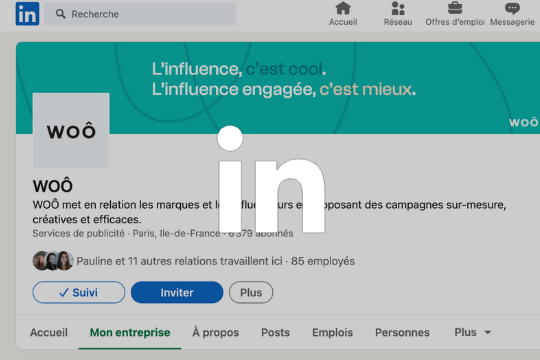
Task: Click Paris, Ile-de-France location text
Action: click(x=176, y=234)
